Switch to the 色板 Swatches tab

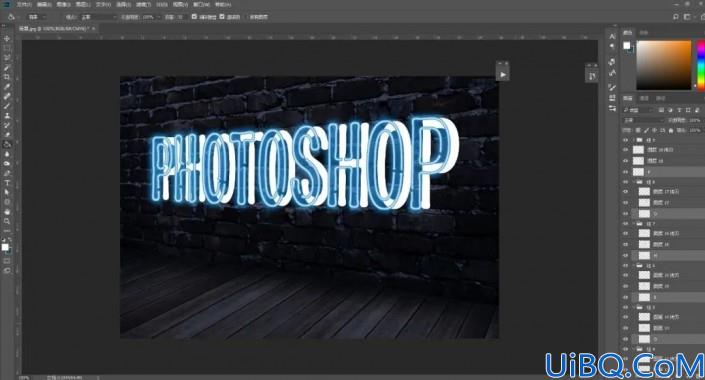coord(644,33)
